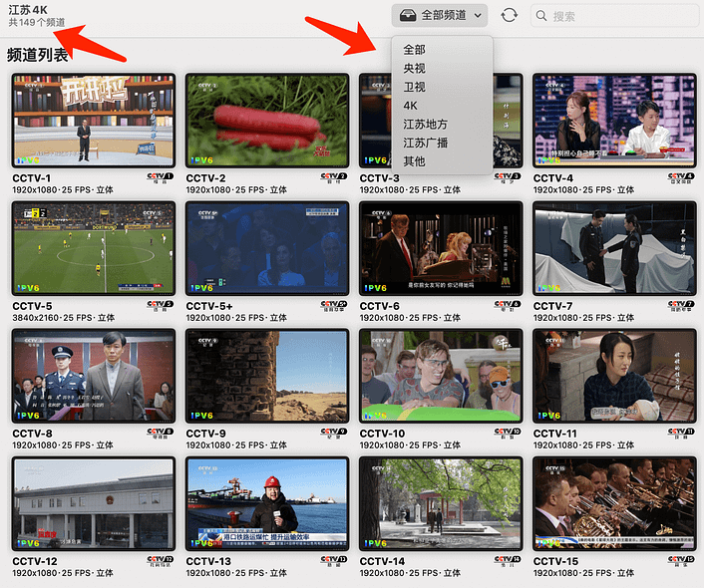Click the CCTV-9 logo icon
The height and width of the screenshot is (588, 704).
click(334, 434)
